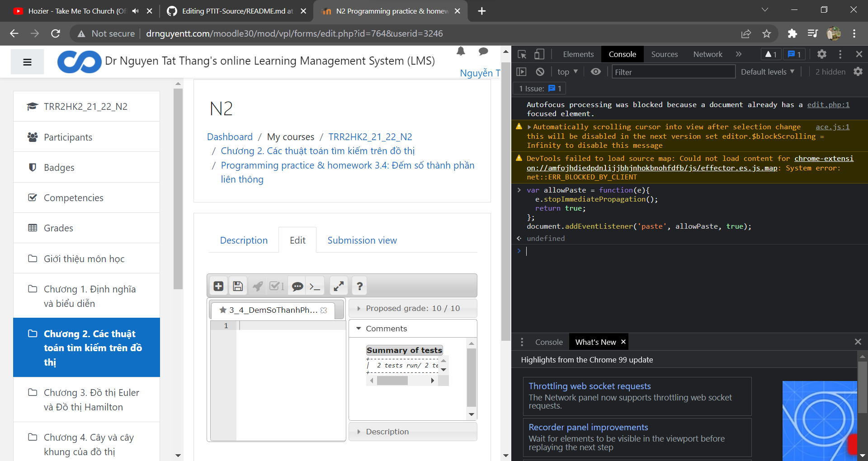Close the 3_4_DemSoThanhPh file tab
The width and height of the screenshot is (868, 461).
[x=324, y=310]
